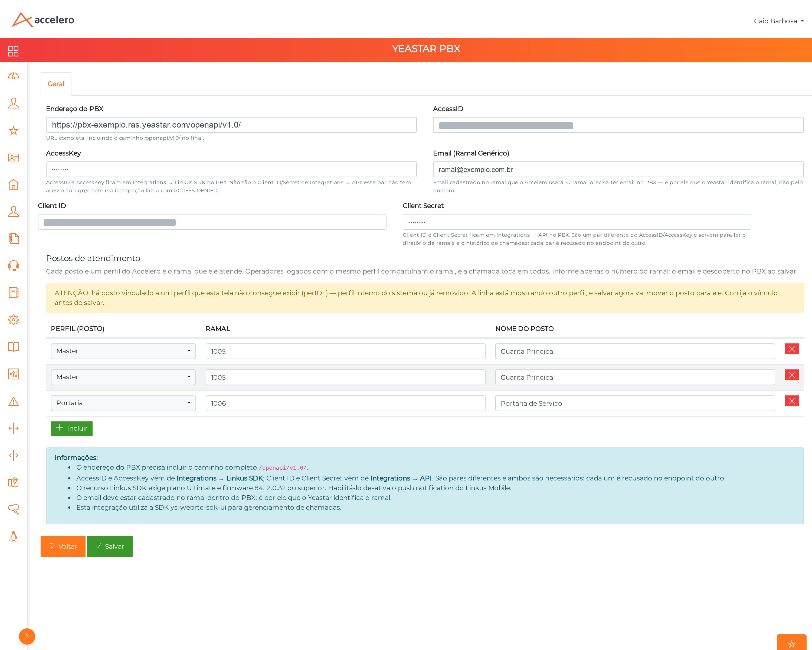Click the Integrations → Linkus SDK bold text

tap(220, 478)
